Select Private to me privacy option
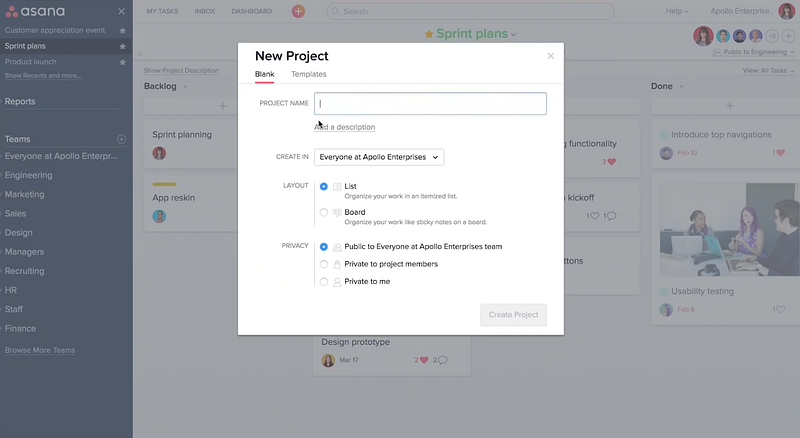 [324, 282]
